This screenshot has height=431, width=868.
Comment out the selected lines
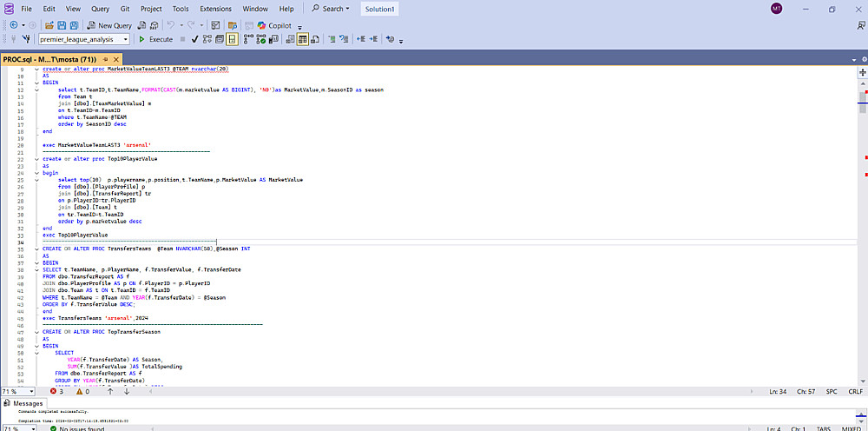click(332, 39)
